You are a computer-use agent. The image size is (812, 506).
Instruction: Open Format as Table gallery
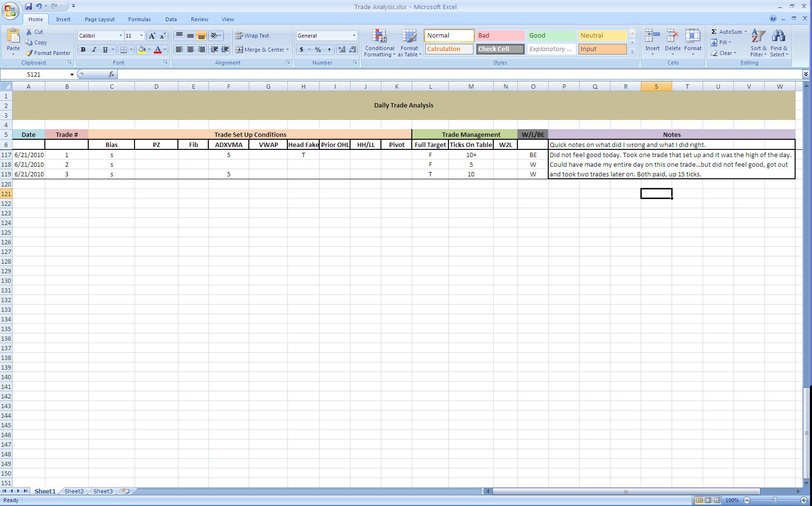pos(409,43)
